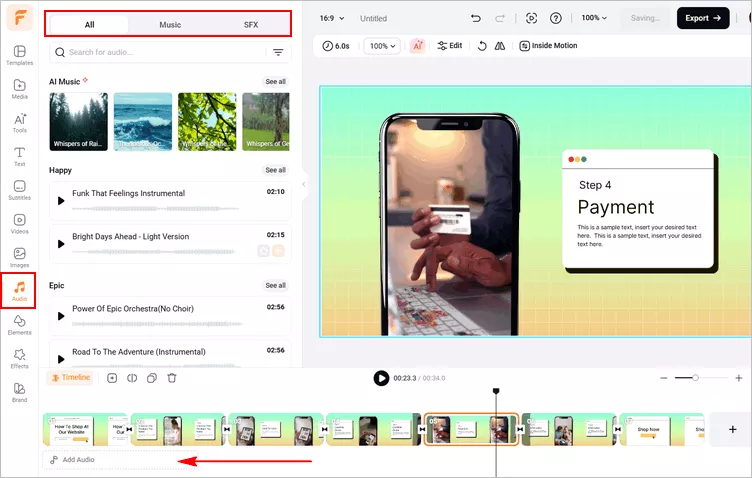This screenshot has width=752, height=478.
Task: Add Bright Days Ahead track with plus icon
Action: [x=279, y=250]
